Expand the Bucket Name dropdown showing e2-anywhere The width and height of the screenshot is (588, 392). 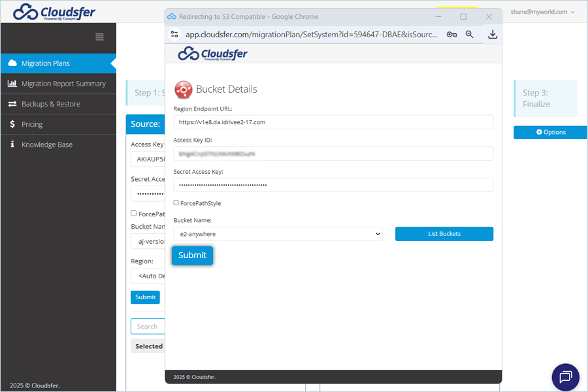[x=278, y=234]
